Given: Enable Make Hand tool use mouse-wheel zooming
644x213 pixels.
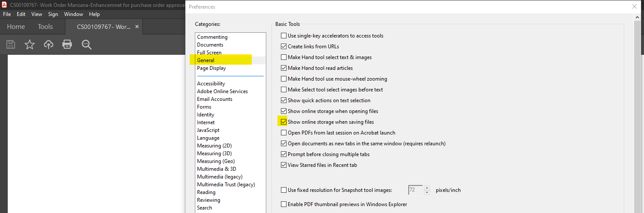Looking at the screenshot, I should tap(283, 79).
